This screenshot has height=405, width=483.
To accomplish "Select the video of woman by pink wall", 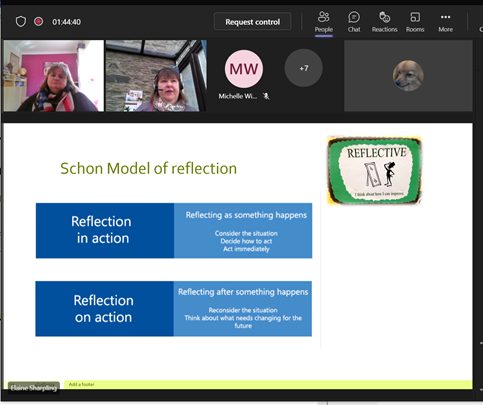I will click(x=54, y=76).
